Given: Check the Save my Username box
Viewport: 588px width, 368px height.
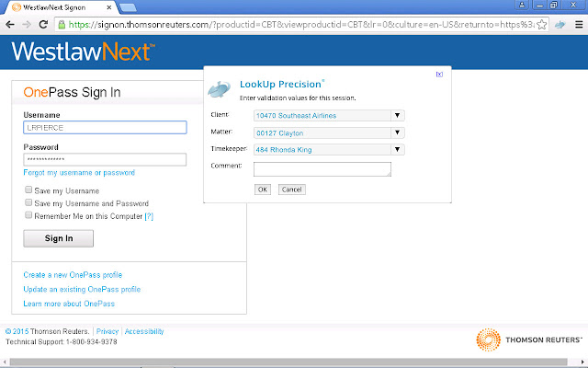Looking at the screenshot, I should (28, 190).
